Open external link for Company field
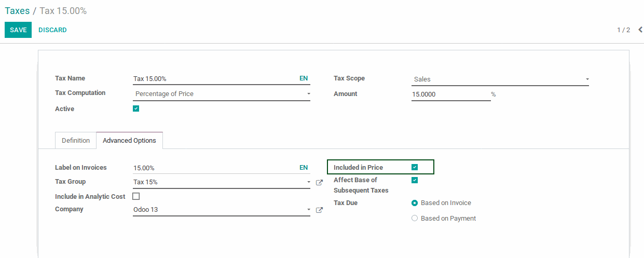The height and width of the screenshot is (258, 644). (319, 210)
